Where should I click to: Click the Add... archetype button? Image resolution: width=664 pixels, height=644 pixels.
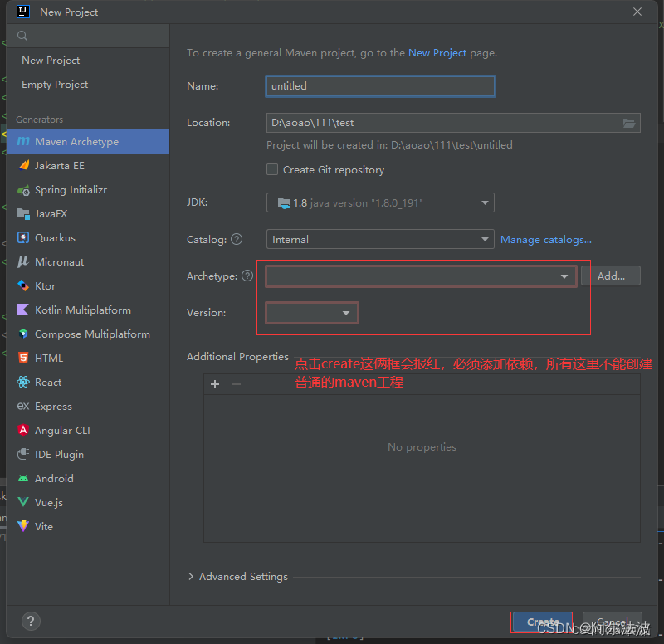coord(611,276)
